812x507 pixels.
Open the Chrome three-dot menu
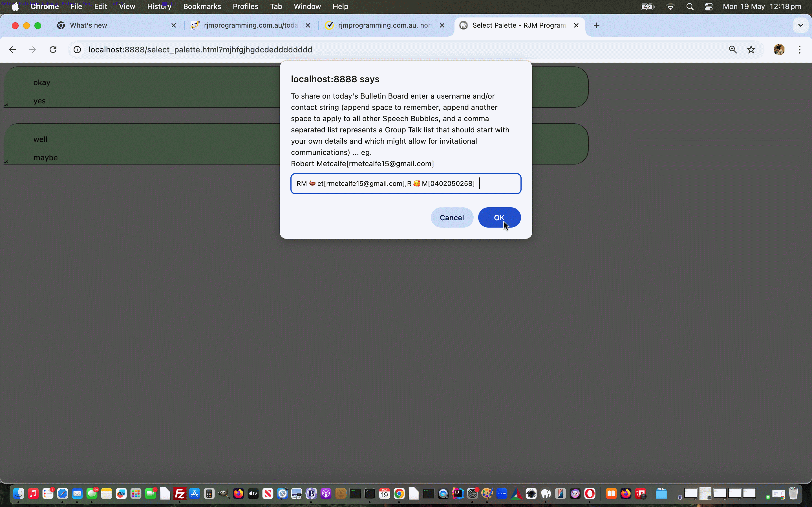[x=800, y=50]
